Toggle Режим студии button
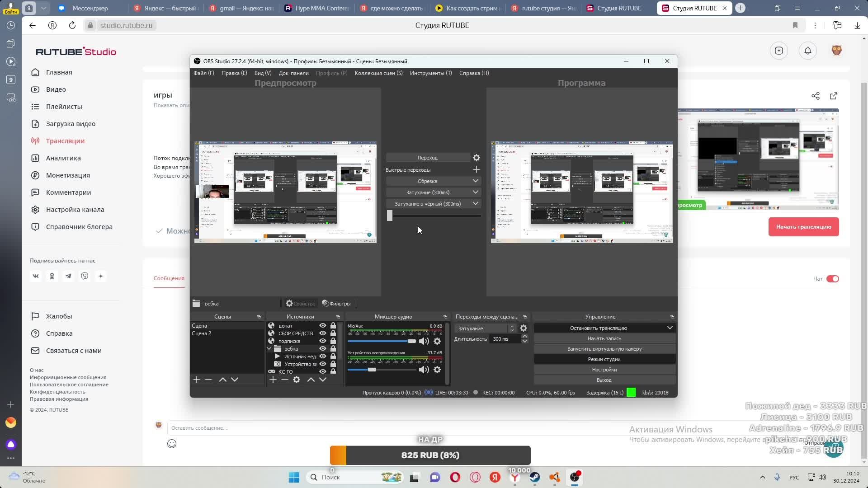Image resolution: width=868 pixels, height=488 pixels. pos(604,359)
